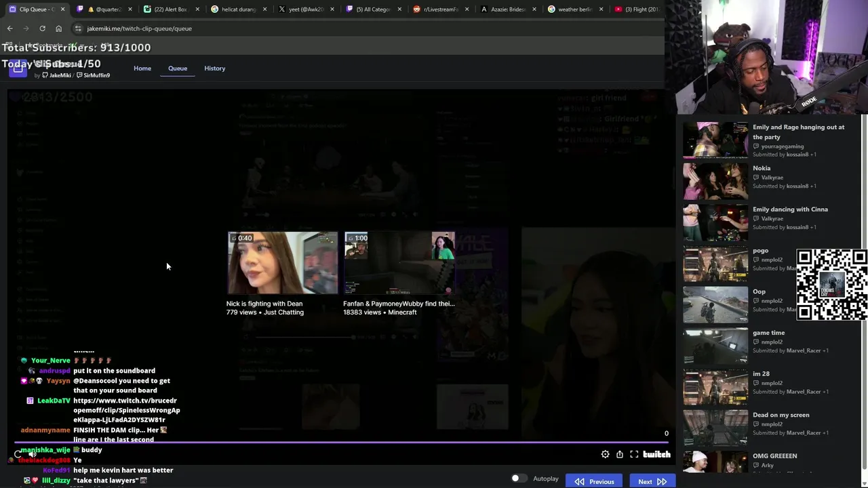Open the JakeMiki GitHub link
868x488 pixels.
pyautogui.click(x=56, y=75)
